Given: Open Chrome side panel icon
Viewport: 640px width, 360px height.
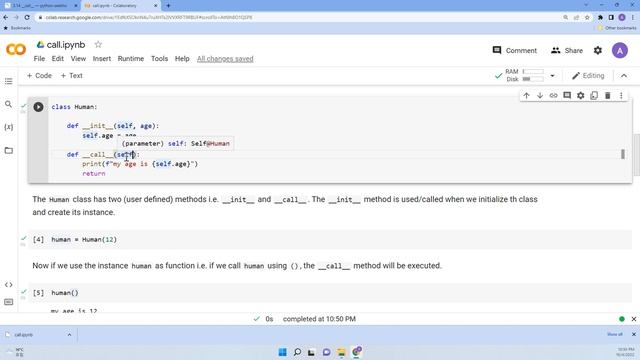Looking at the screenshot, I should (x=611, y=18).
